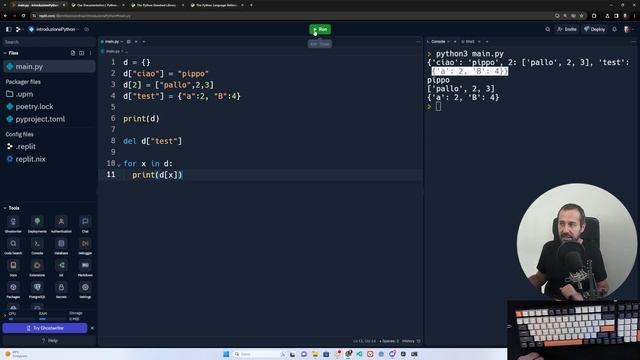Viewport: 640px width, 360px height.
Task: Dismiss the Try Ghostwriter banner
Action: (x=92, y=328)
